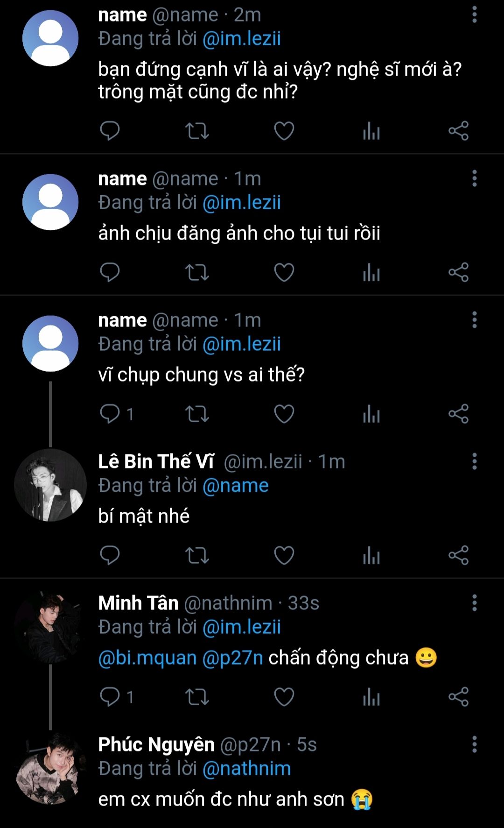Share Minh Tân's "chấn động chưa" tweet

click(x=458, y=697)
